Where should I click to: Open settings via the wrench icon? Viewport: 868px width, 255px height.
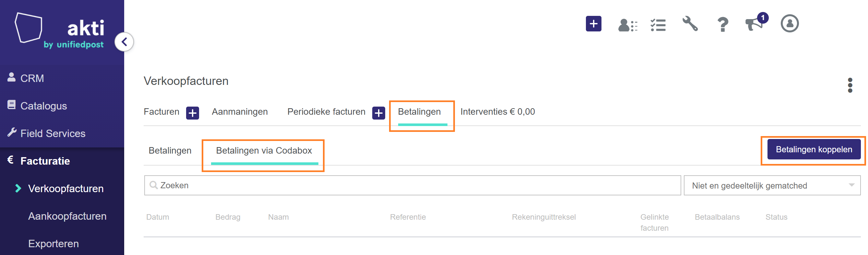[x=690, y=24]
